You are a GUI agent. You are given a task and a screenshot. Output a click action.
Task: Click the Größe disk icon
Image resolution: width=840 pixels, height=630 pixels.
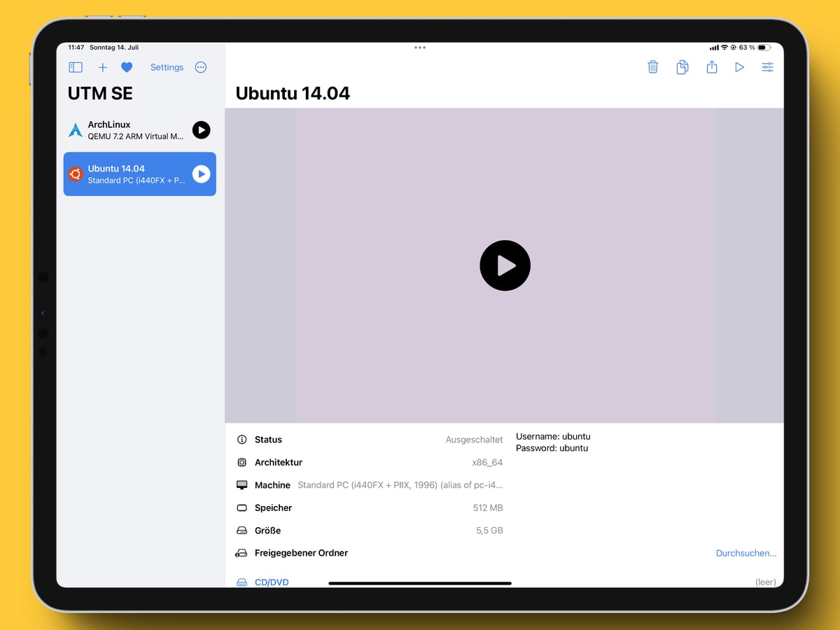[x=242, y=531]
